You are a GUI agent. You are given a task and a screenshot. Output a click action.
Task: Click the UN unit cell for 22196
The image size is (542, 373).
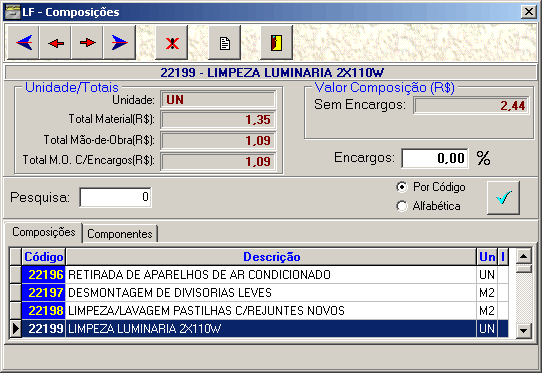pos(487,275)
